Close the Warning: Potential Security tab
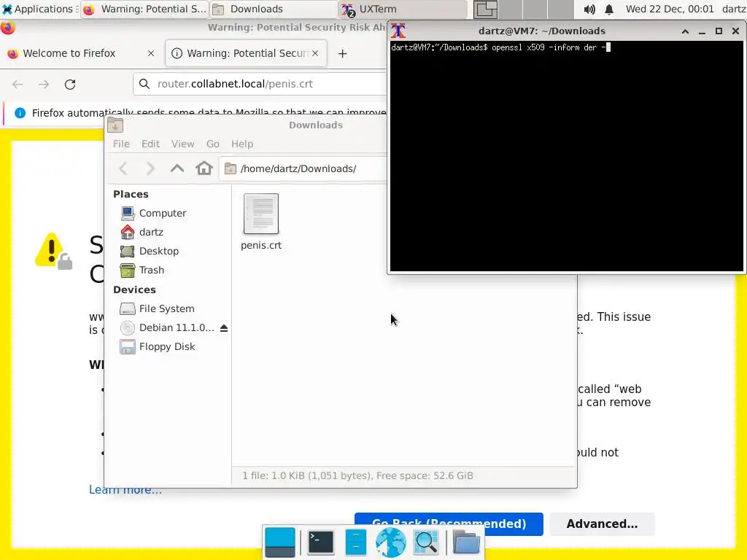747x560 pixels. click(315, 53)
